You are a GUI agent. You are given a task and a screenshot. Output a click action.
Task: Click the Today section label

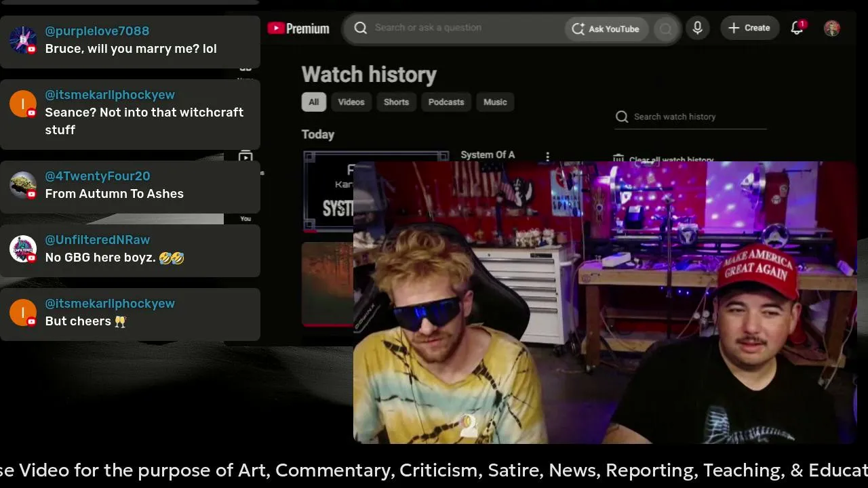(x=318, y=134)
